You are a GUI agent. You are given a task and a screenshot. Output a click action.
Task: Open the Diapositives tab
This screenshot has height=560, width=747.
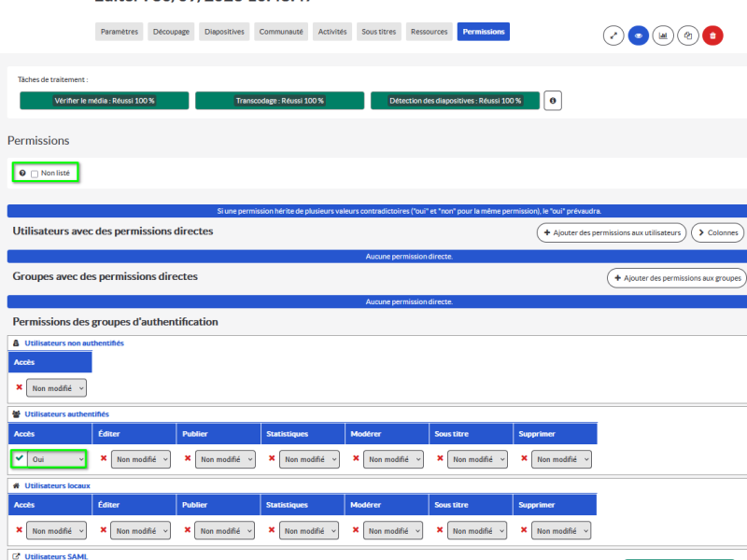(x=224, y=32)
